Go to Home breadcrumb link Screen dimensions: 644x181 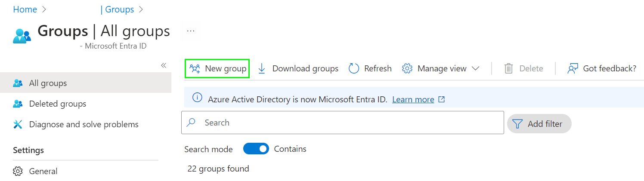25,9
